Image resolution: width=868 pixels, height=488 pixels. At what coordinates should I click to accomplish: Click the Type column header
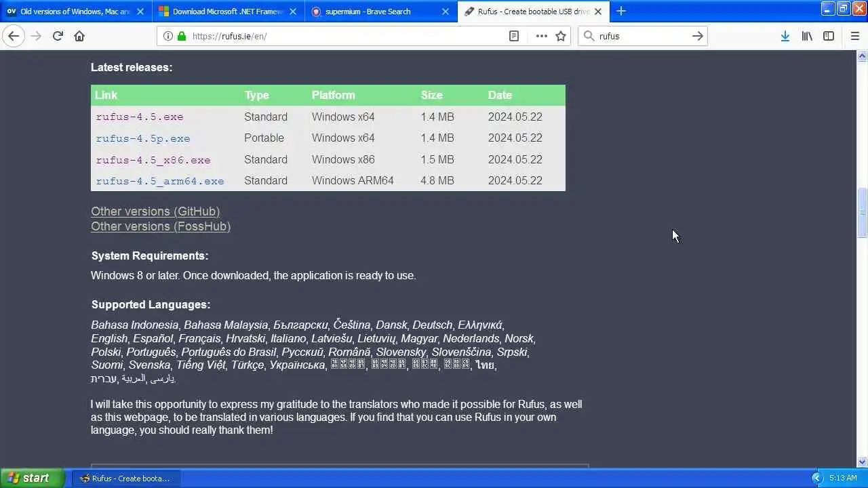tap(256, 95)
